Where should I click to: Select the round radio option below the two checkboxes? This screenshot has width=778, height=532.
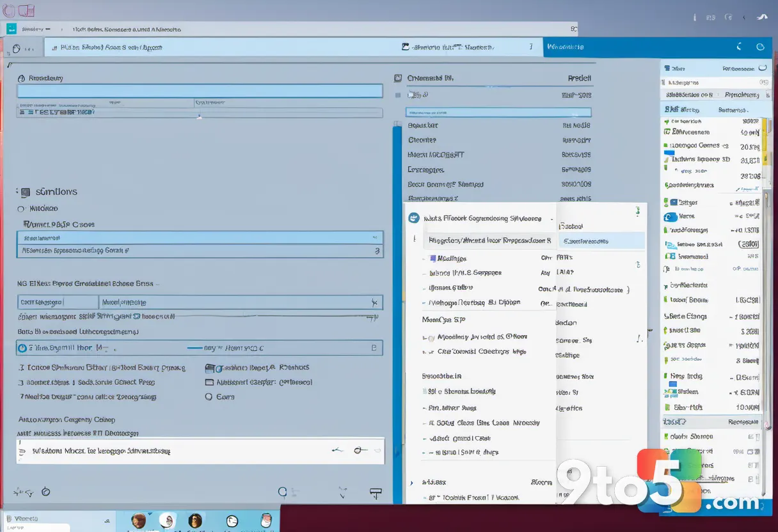click(x=209, y=396)
